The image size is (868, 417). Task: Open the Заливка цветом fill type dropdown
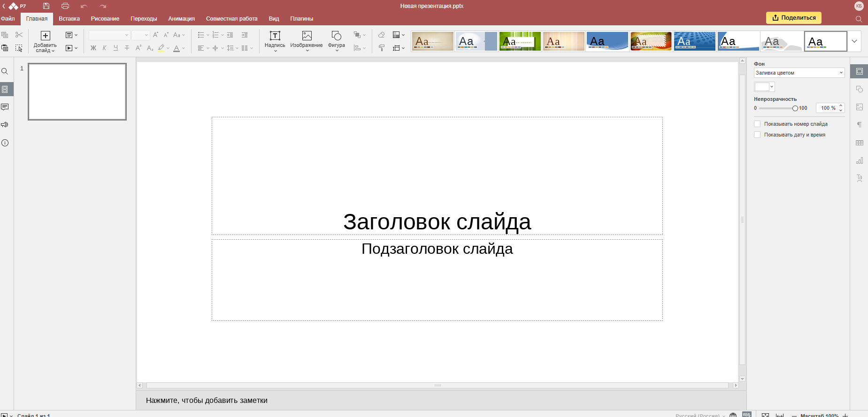click(x=799, y=73)
